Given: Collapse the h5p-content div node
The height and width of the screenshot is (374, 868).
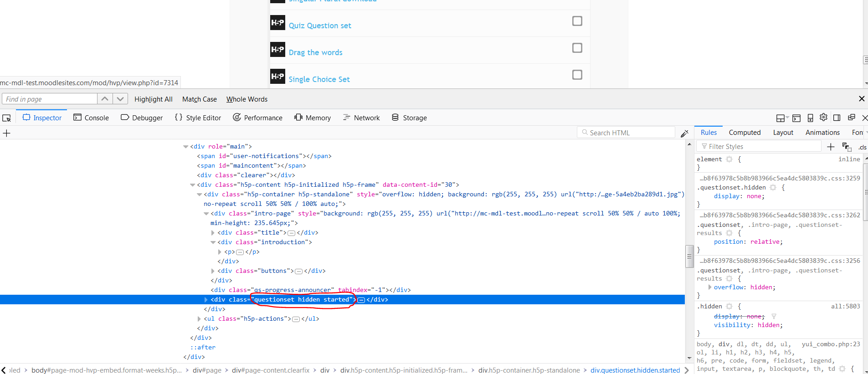Looking at the screenshot, I should tap(192, 185).
